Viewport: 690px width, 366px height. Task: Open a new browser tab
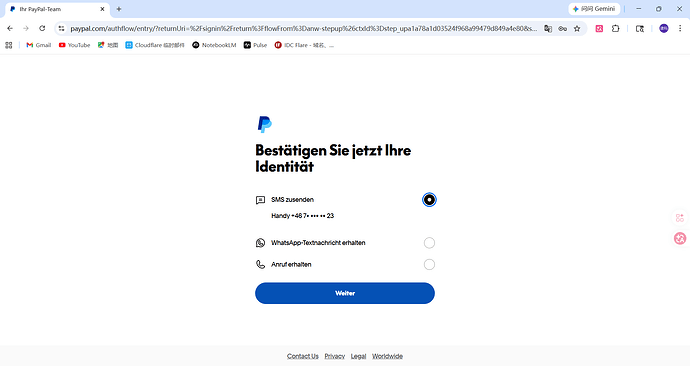119,9
